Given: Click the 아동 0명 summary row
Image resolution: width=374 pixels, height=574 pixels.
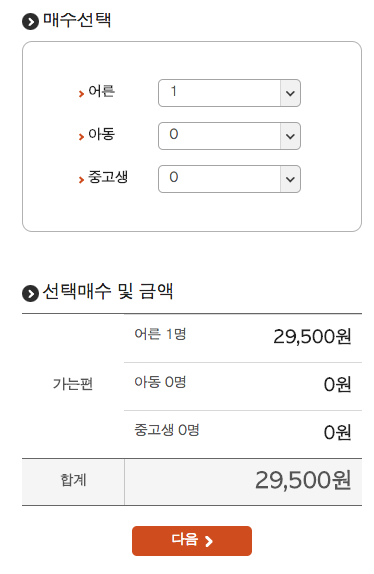Looking at the screenshot, I should click(243, 386).
